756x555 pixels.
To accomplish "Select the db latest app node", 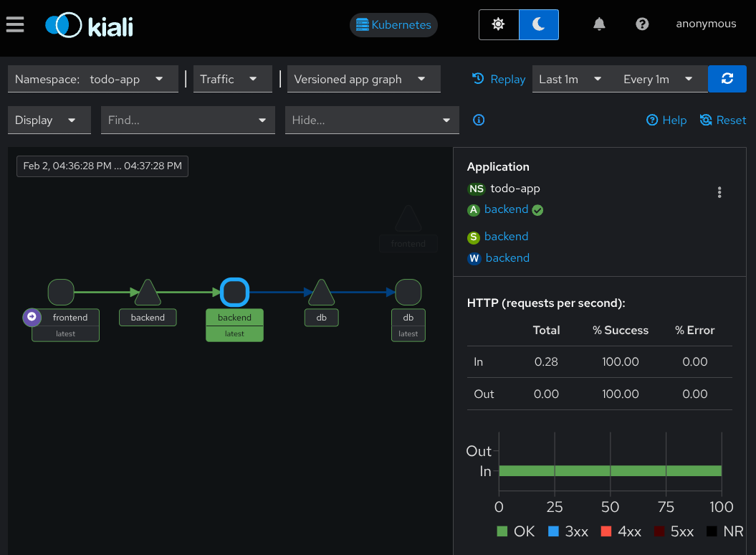I will [408, 292].
